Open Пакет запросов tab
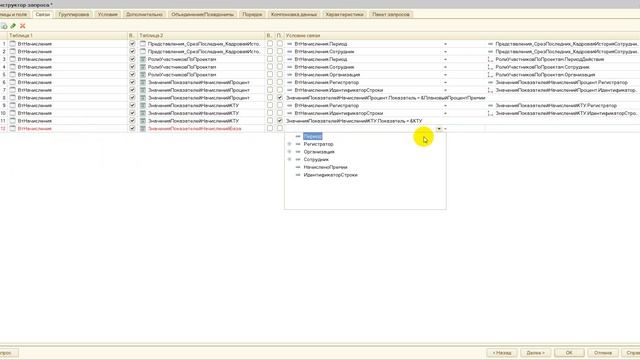 tap(391, 14)
